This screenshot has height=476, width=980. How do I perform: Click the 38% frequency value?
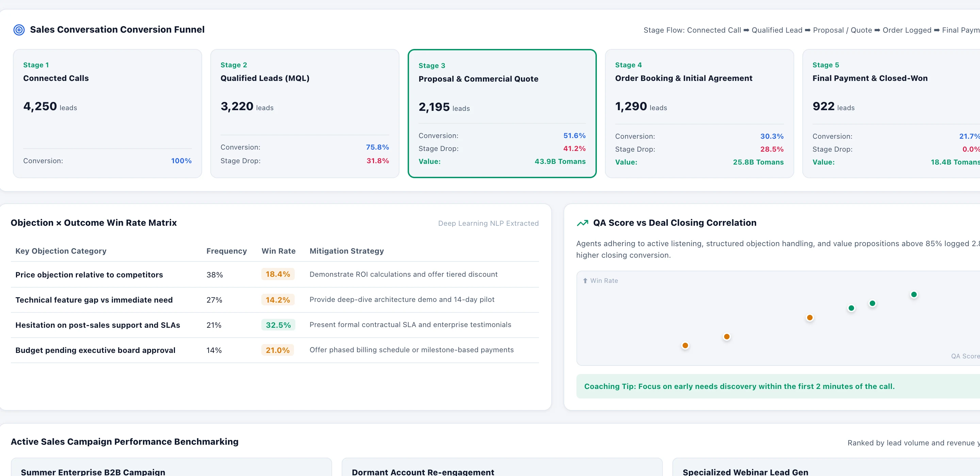tap(215, 275)
